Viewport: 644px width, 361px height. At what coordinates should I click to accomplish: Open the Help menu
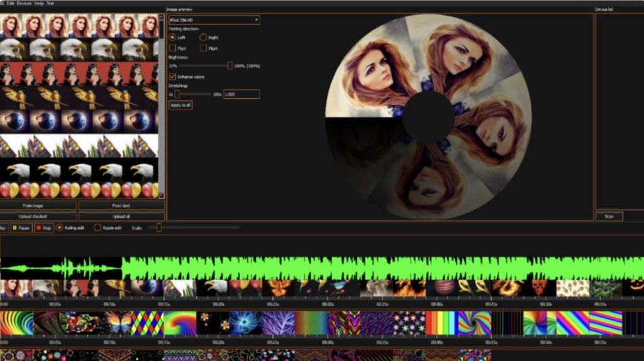coord(39,3)
